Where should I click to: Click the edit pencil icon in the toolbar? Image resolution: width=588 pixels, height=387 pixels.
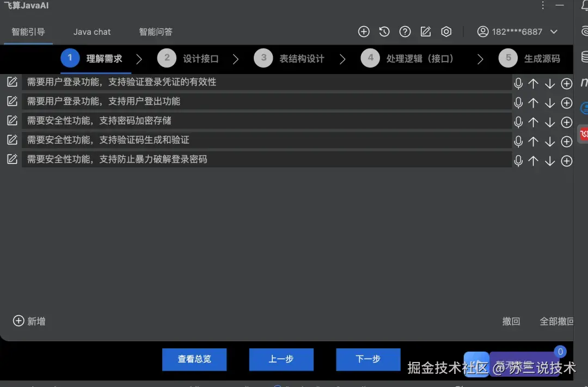(426, 32)
